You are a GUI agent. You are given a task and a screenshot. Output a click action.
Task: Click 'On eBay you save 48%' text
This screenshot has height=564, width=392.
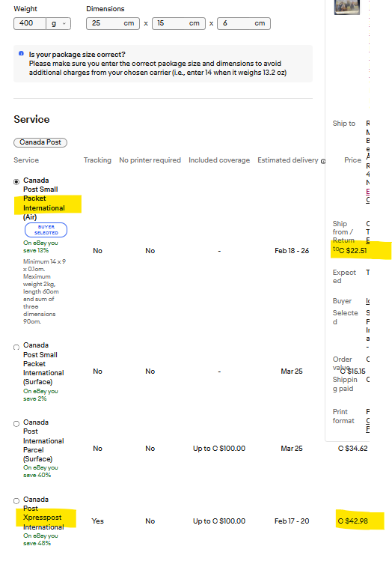[x=40, y=539]
